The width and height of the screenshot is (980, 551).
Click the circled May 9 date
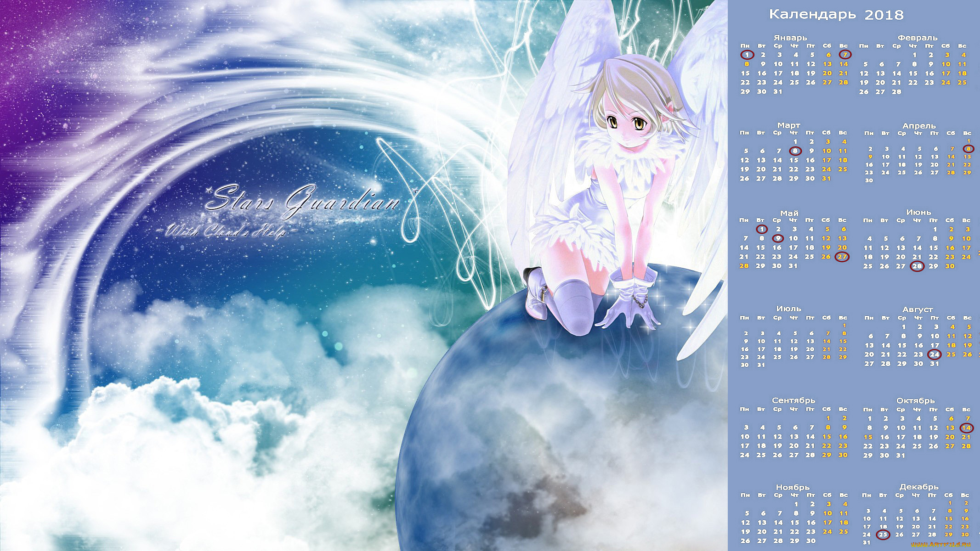click(x=777, y=238)
